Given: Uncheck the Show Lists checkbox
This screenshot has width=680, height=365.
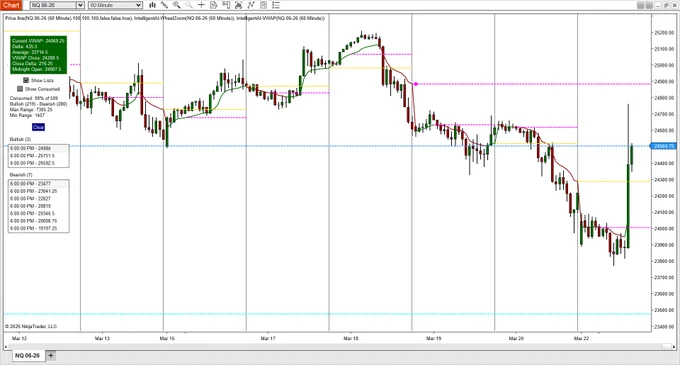Looking at the screenshot, I should pyautogui.click(x=26, y=80).
